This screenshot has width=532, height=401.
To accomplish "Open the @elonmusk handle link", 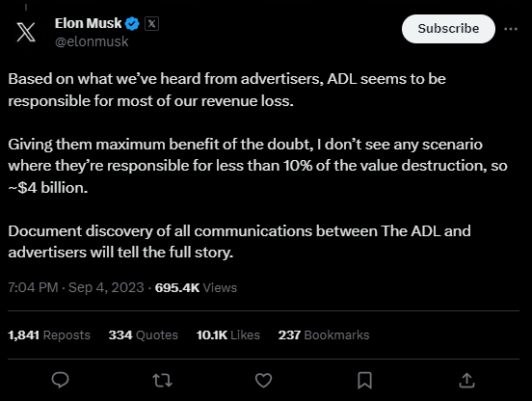I will 92,41.
